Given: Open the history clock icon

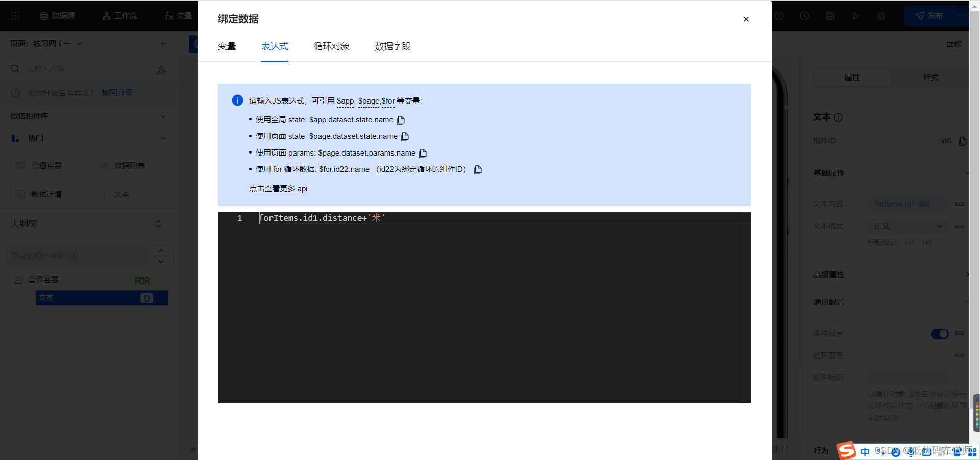Looking at the screenshot, I should (804, 16).
